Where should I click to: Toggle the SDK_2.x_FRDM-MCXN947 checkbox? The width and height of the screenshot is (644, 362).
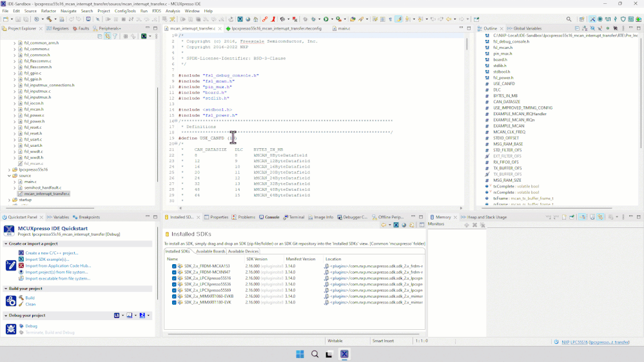point(174,272)
